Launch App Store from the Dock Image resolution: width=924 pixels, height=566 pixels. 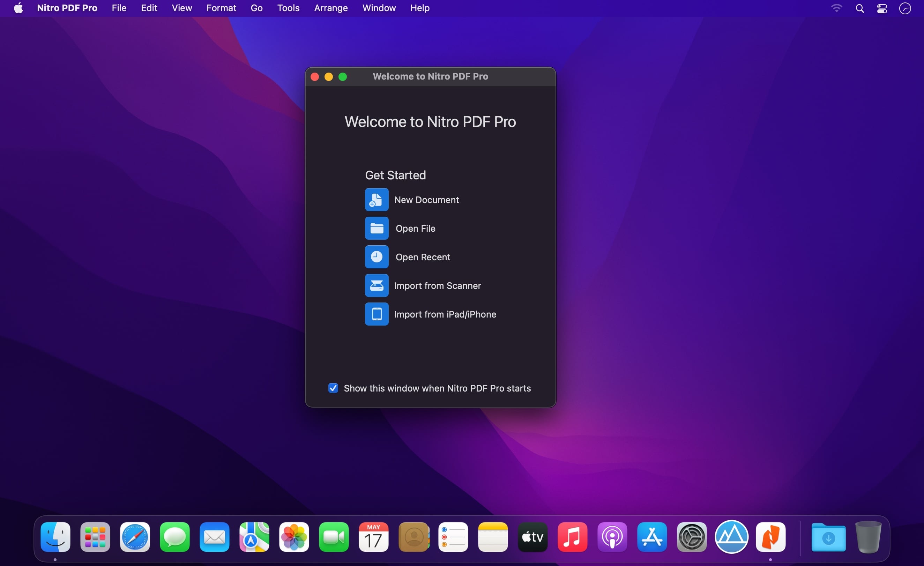[652, 537]
